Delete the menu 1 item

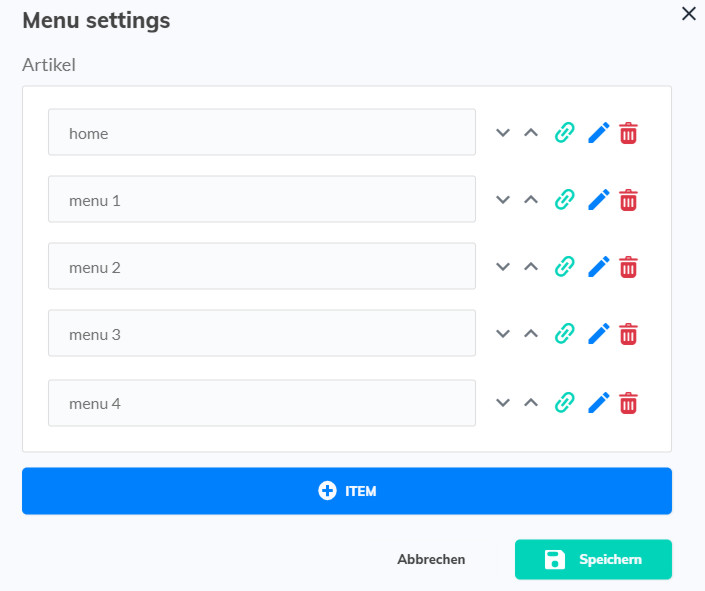click(628, 200)
